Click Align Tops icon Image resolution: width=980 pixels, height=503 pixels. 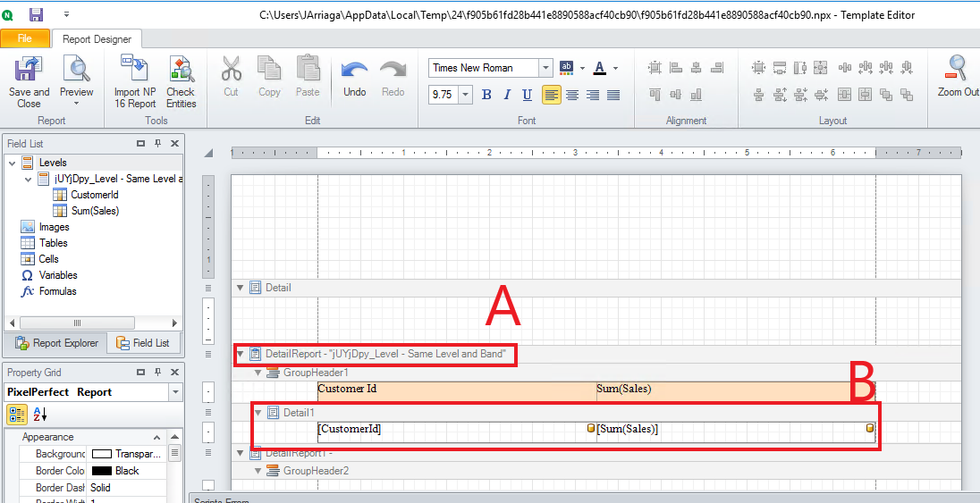[655, 95]
